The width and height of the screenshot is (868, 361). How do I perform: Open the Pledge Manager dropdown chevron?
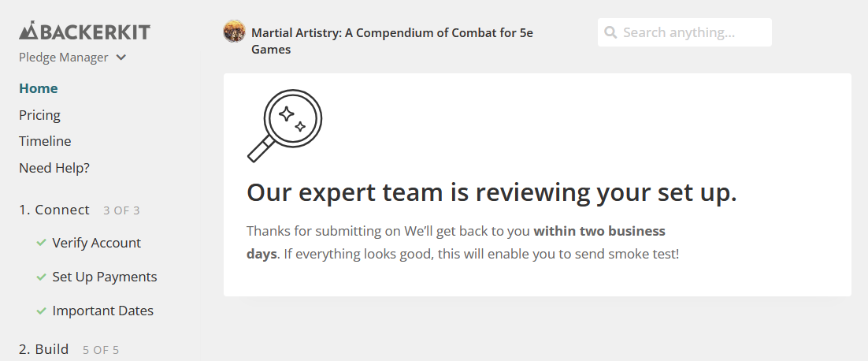coord(121,58)
